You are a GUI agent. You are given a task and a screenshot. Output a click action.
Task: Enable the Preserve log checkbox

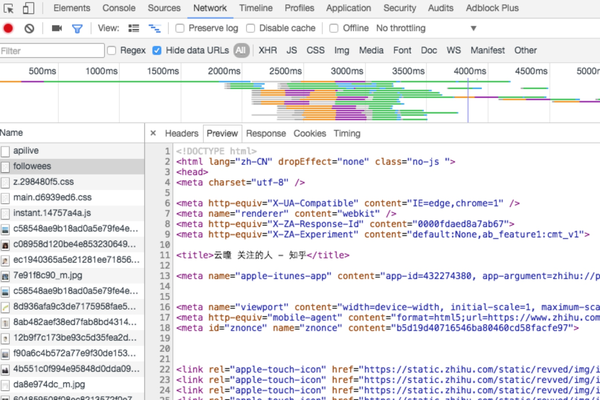pyautogui.click(x=181, y=29)
